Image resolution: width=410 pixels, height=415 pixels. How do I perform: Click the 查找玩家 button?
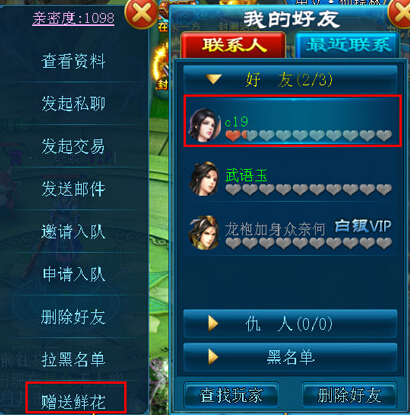231,396
